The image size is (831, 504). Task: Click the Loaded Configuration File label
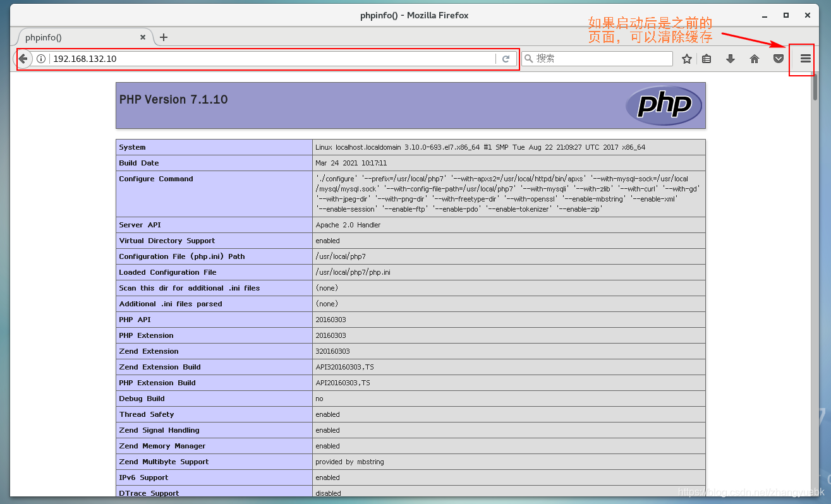(x=167, y=272)
